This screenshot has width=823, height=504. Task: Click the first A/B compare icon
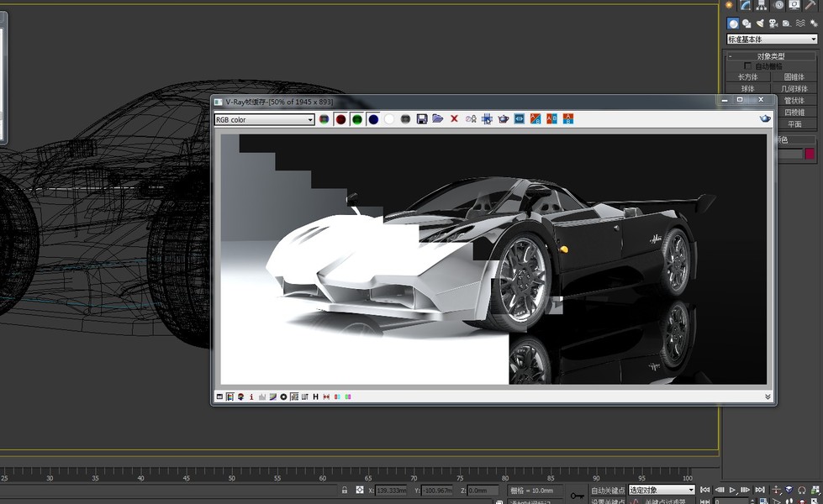tap(535, 119)
